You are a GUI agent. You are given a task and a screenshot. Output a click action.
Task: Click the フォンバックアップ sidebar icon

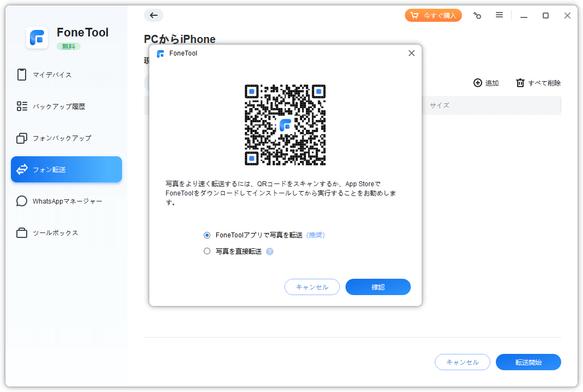[x=22, y=138]
